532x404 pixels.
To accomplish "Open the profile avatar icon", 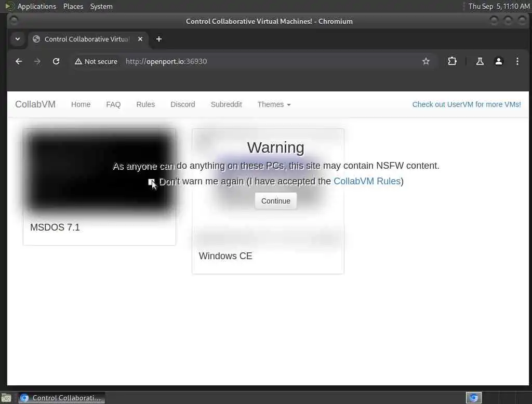I will click(498, 61).
